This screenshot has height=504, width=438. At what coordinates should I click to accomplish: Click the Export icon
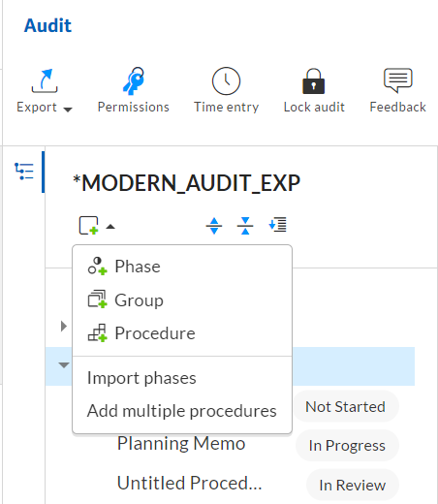pos(45,80)
